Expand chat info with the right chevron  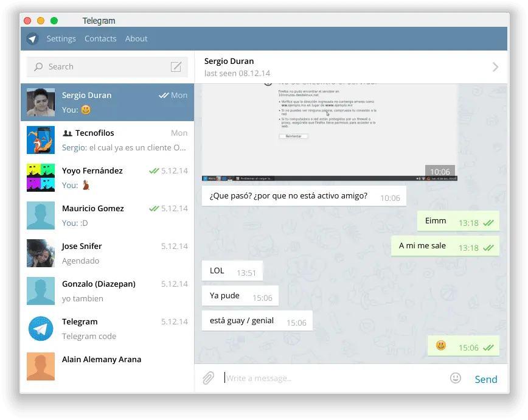point(495,67)
